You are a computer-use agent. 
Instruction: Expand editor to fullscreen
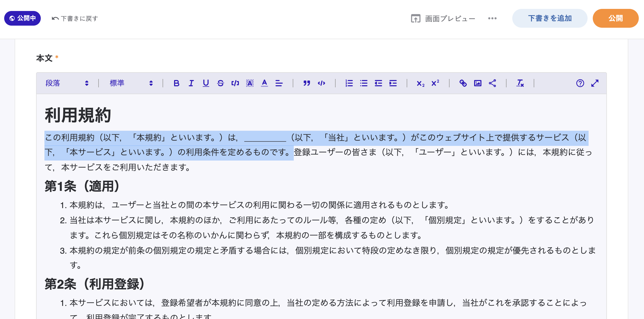coord(595,83)
